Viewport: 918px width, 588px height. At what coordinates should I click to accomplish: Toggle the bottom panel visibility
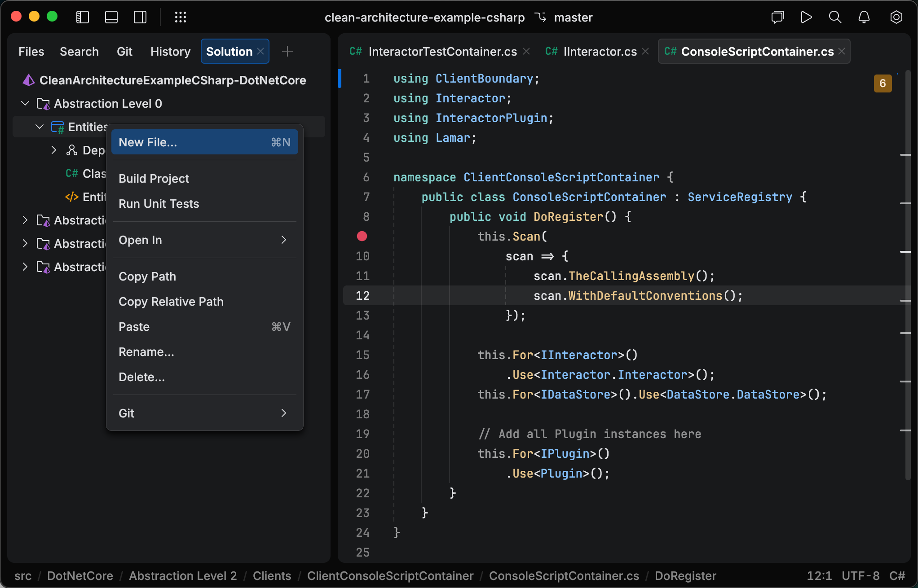coord(111,17)
